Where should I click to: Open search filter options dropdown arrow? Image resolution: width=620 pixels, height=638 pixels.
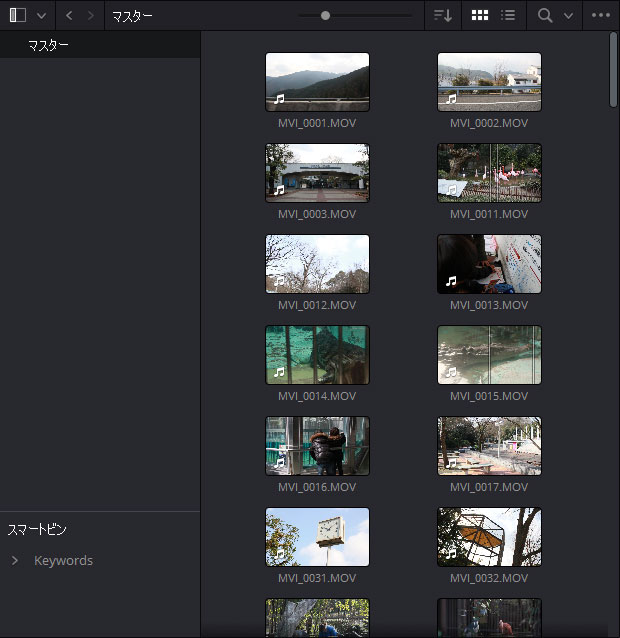[569, 16]
